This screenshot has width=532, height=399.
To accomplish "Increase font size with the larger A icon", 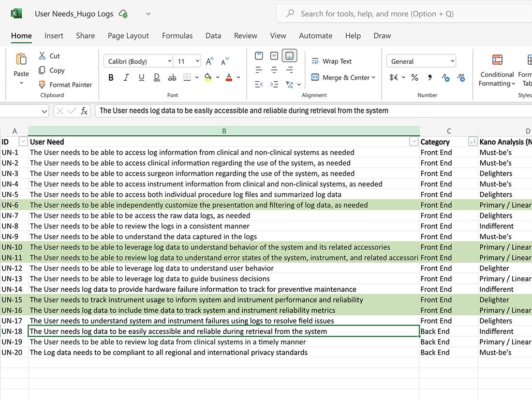I will pyautogui.click(x=210, y=61).
